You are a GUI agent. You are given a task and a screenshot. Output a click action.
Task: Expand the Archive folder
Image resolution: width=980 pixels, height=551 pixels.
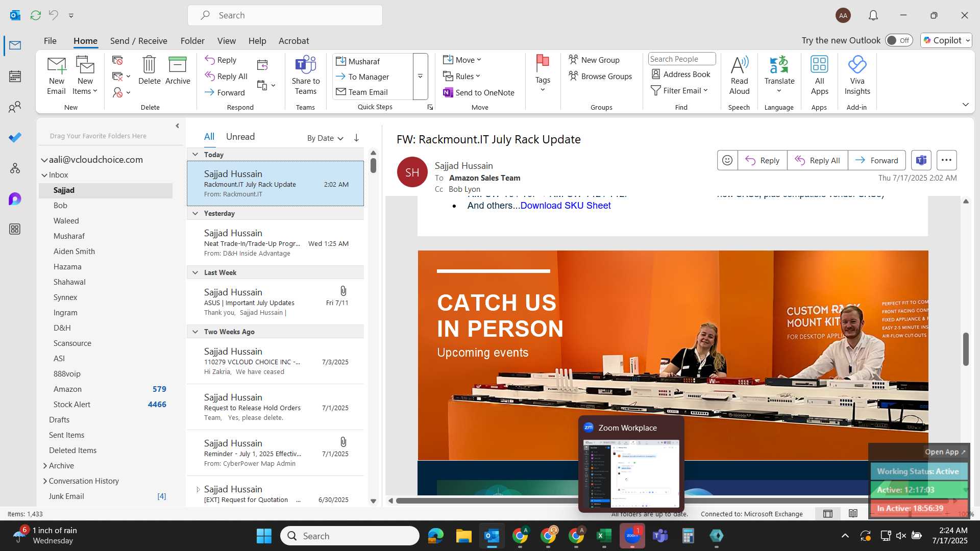45,465
